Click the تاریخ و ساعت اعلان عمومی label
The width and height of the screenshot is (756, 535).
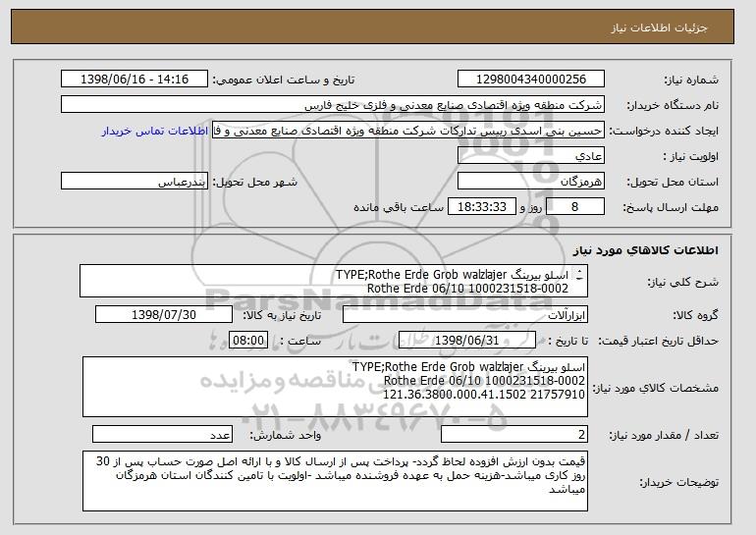[x=284, y=80]
